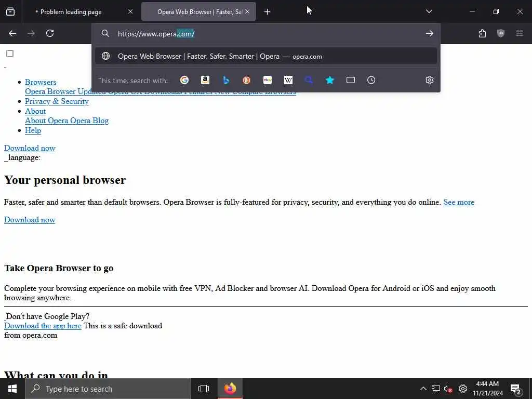
Task: Open the Extensions puzzle icon
Action: [x=482, y=33]
